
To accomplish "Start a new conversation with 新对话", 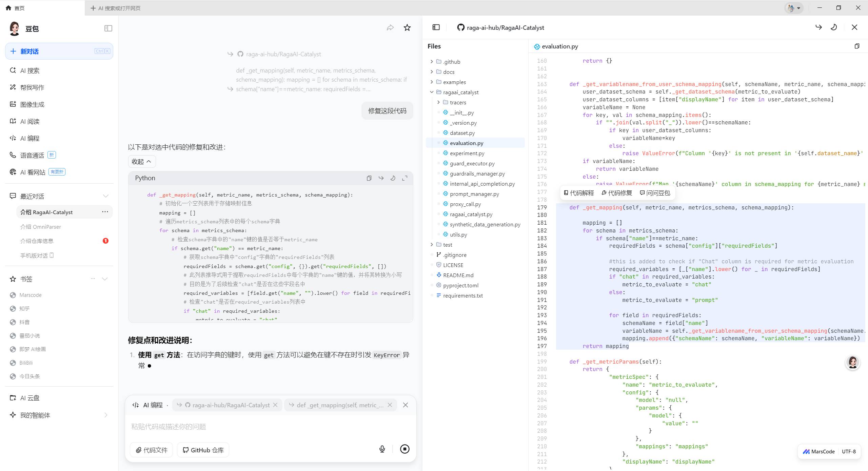I will point(59,51).
